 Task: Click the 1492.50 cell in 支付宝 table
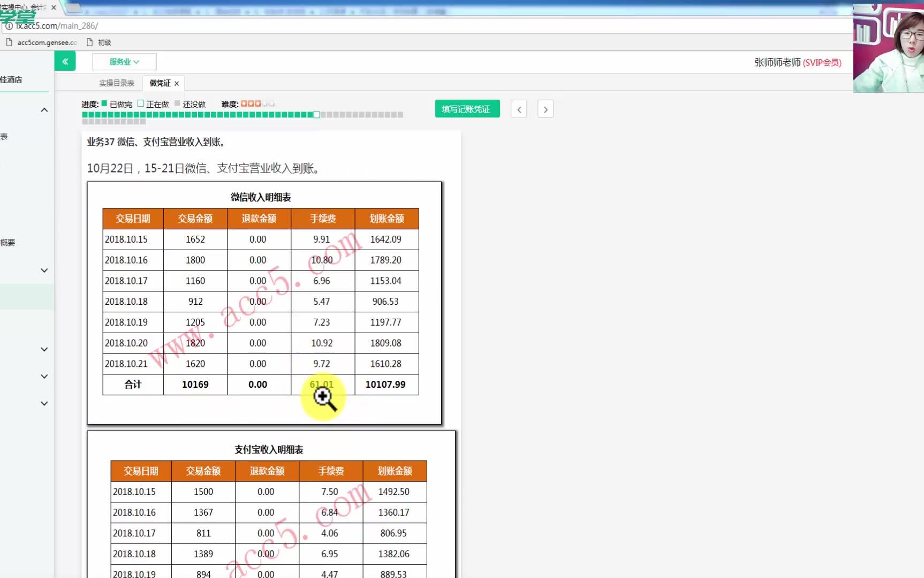[394, 492]
